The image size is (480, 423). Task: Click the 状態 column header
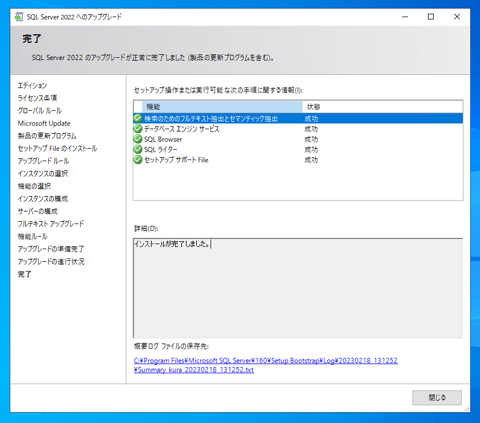tap(383, 107)
